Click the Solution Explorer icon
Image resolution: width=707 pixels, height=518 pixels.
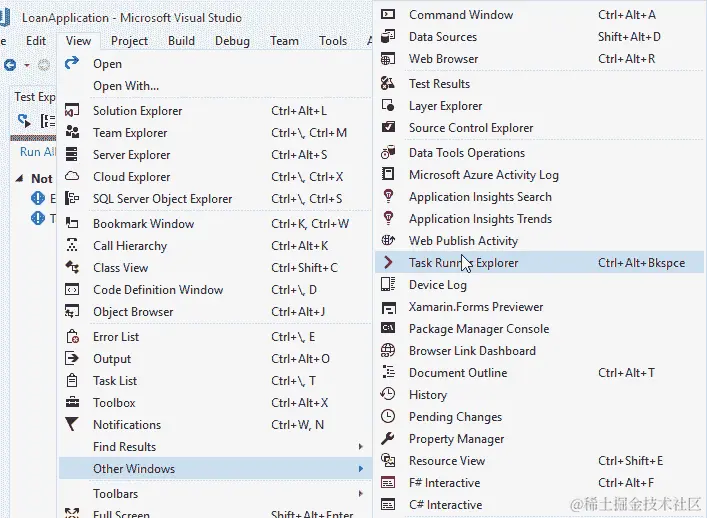point(72,110)
